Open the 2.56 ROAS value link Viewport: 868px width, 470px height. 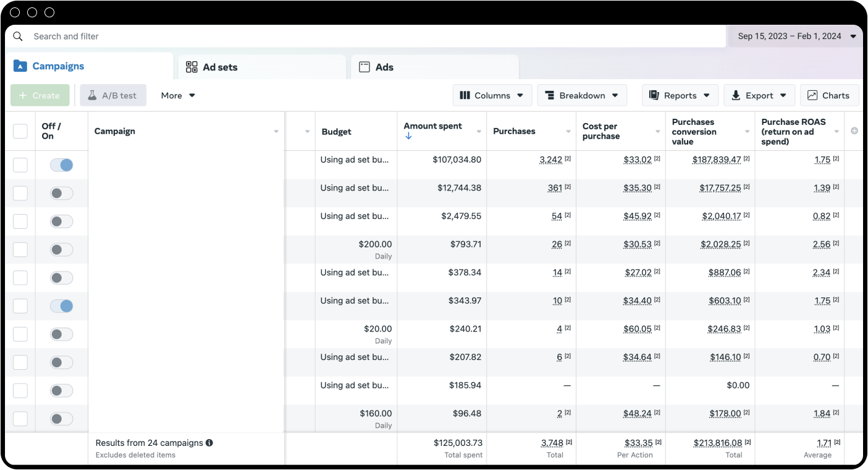822,244
